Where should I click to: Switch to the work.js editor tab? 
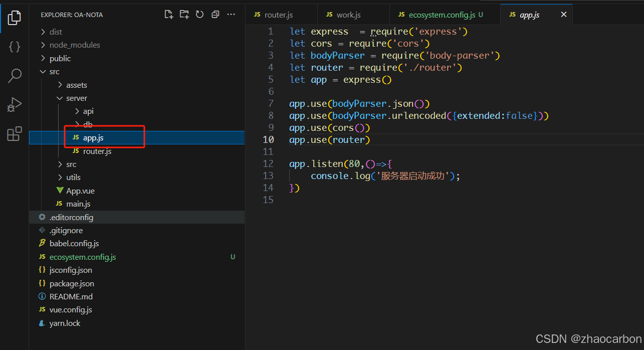[x=348, y=15]
